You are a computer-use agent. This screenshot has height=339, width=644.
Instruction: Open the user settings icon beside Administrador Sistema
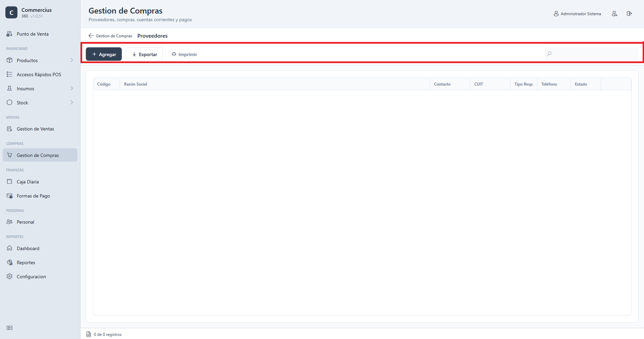(614, 14)
